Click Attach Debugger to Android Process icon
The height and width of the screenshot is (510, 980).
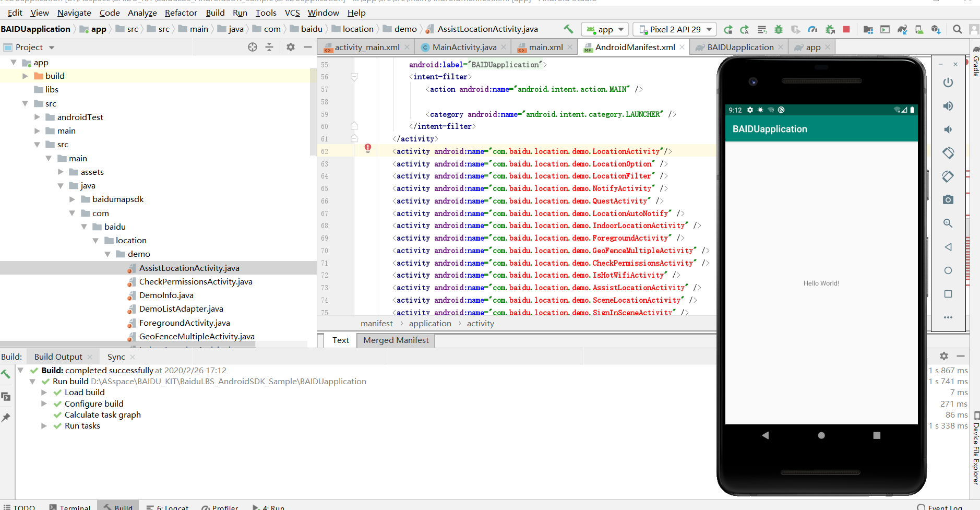(830, 29)
